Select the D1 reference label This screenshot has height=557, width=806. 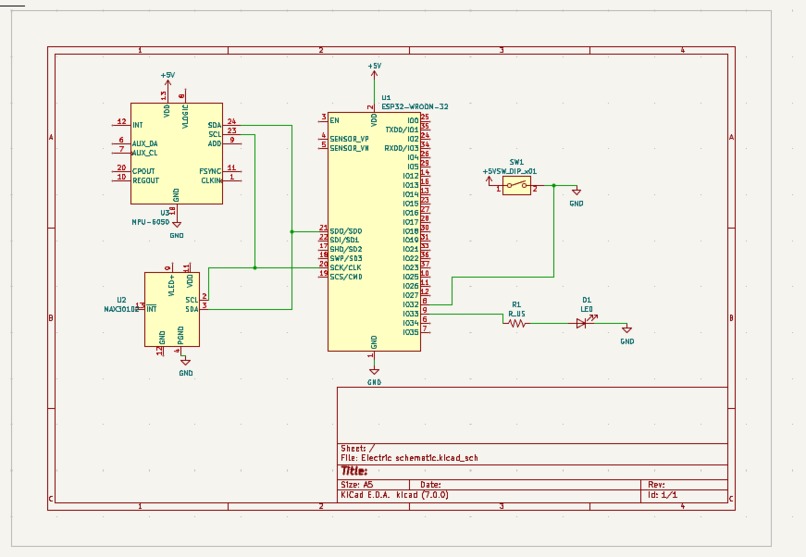[587, 300]
